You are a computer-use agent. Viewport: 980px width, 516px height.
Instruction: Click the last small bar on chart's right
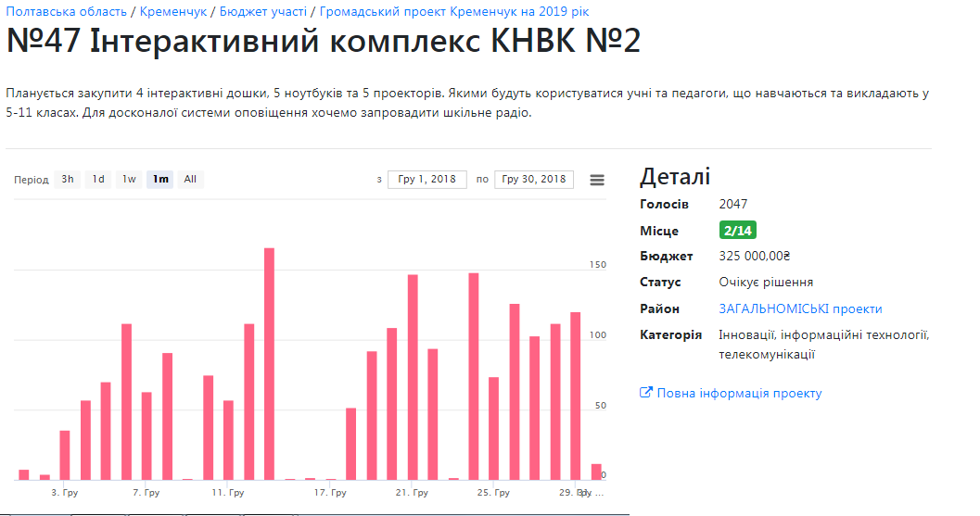[x=596, y=472]
